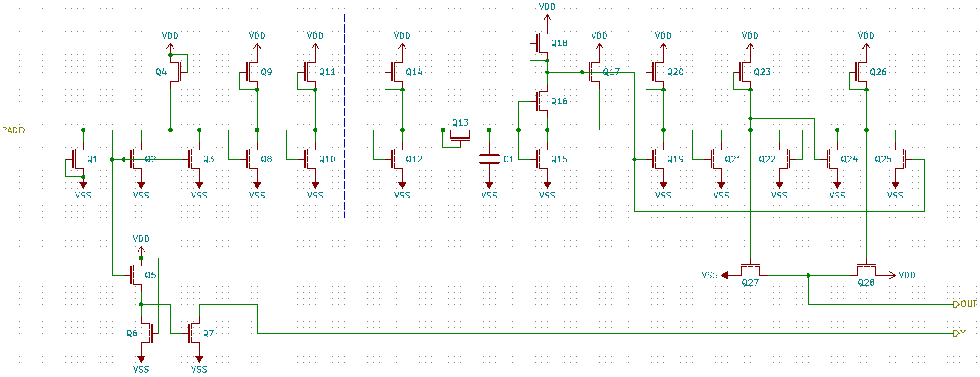Viewport: 980px width, 377px height.
Task: Click the Q3 MOSFET symbol
Action: (x=194, y=159)
